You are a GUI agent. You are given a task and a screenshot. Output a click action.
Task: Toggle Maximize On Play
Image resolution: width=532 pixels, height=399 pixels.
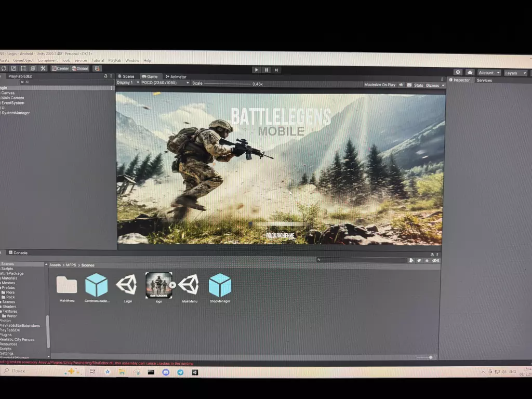380,85
